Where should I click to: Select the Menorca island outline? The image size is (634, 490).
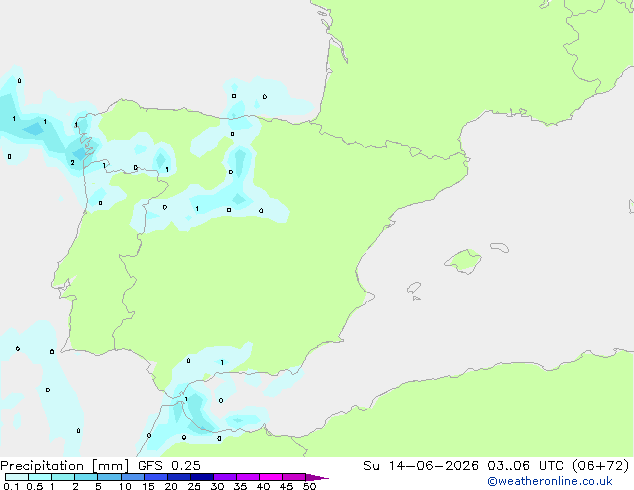coord(499,247)
